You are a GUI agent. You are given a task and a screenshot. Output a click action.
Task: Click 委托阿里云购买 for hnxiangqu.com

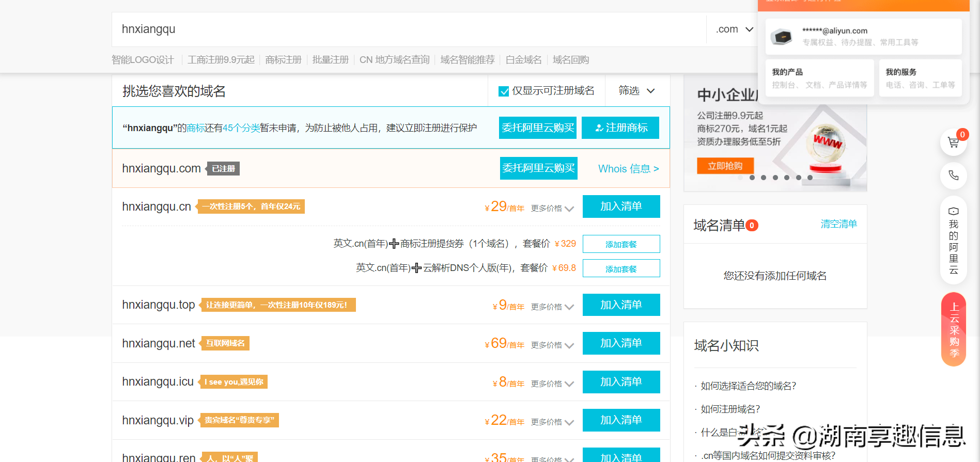(539, 168)
